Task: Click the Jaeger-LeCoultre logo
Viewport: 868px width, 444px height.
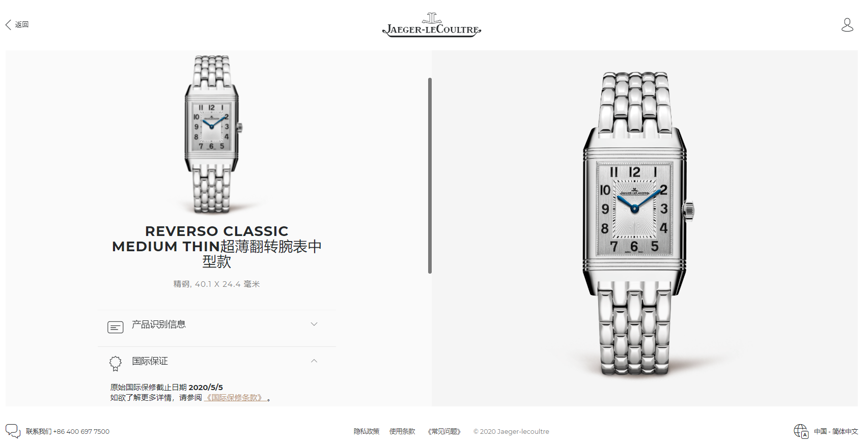Action: (x=432, y=25)
